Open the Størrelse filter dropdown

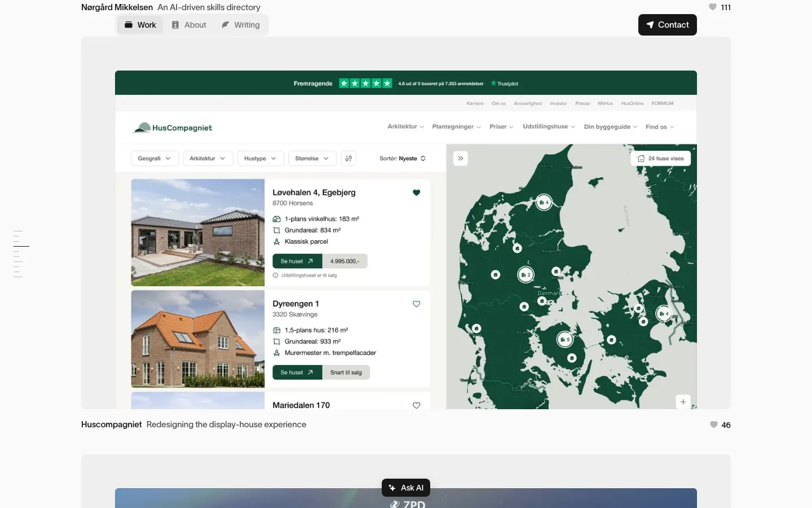point(312,159)
